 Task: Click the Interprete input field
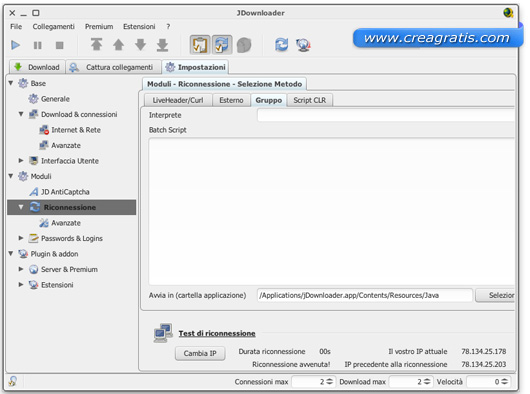click(x=386, y=115)
